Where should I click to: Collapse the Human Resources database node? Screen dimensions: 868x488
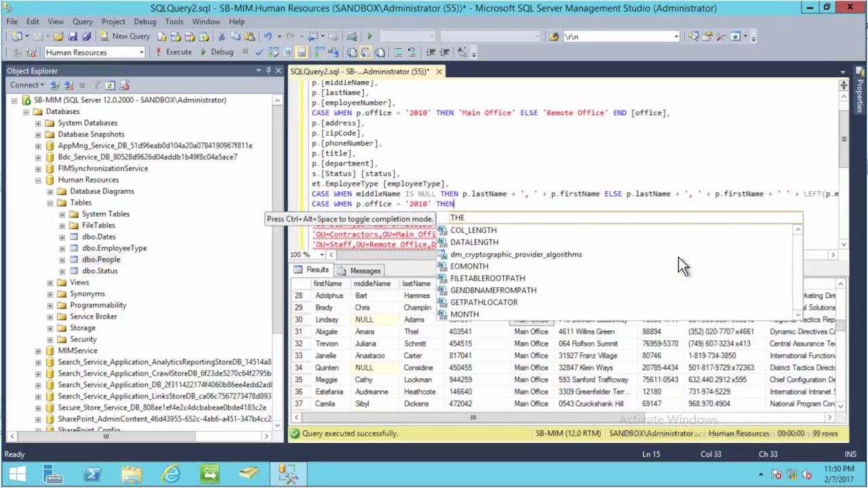tap(39, 180)
